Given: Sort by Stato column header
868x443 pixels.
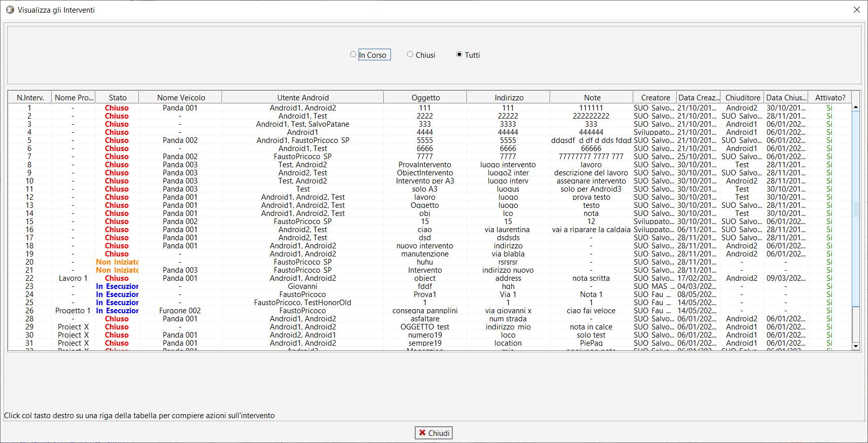Looking at the screenshot, I should 117,97.
